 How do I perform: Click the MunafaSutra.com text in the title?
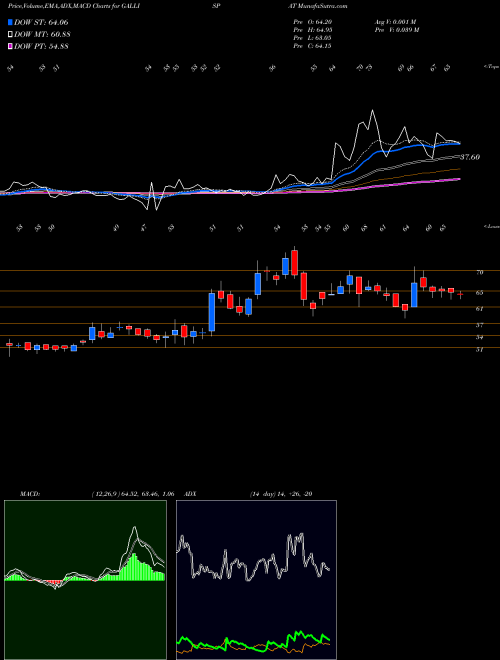[x=321, y=6]
